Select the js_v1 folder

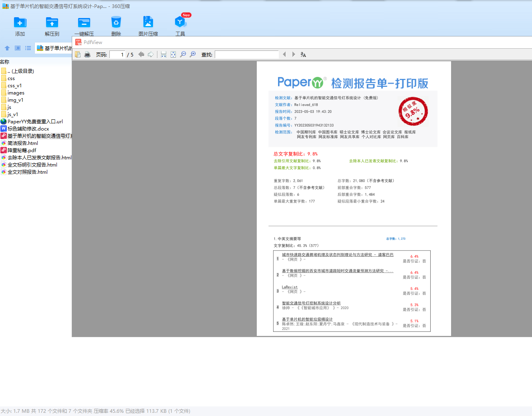coord(10,114)
